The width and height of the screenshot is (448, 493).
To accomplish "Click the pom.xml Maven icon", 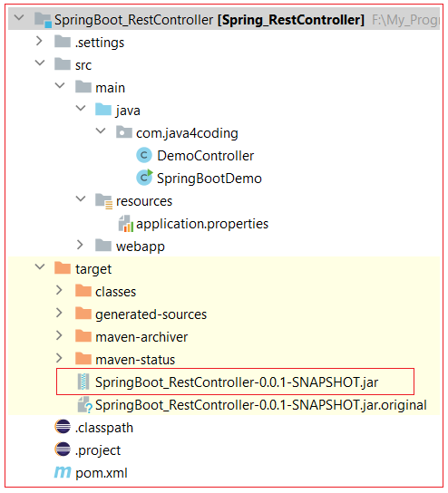I will pyautogui.click(x=63, y=472).
